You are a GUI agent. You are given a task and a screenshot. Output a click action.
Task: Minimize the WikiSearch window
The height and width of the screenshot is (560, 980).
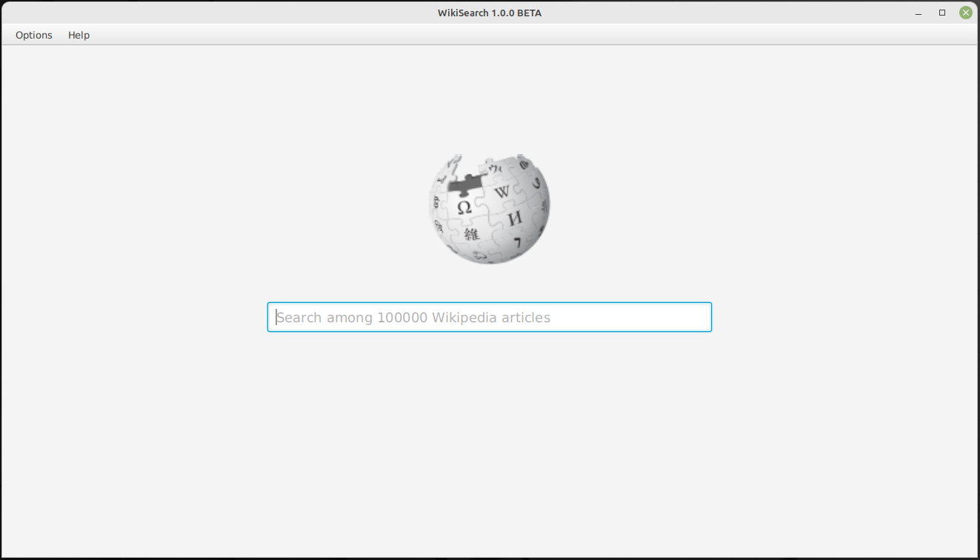click(919, 13)
